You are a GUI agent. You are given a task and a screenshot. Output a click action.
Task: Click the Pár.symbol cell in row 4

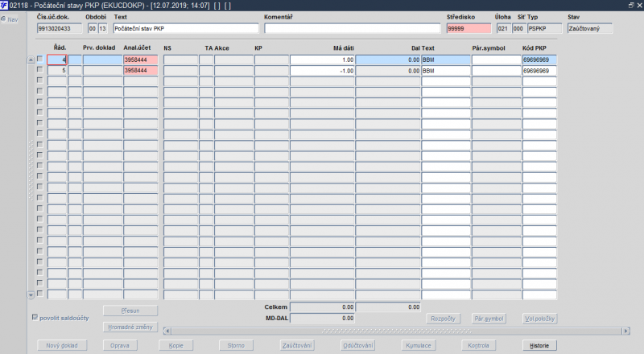pyautogui.click(x=496, y=60)
